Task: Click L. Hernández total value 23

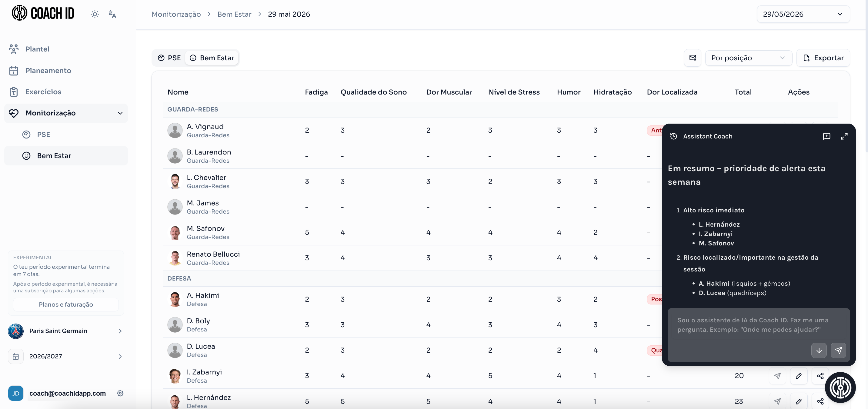Action: pyautogui.click(x=739, y=401)
